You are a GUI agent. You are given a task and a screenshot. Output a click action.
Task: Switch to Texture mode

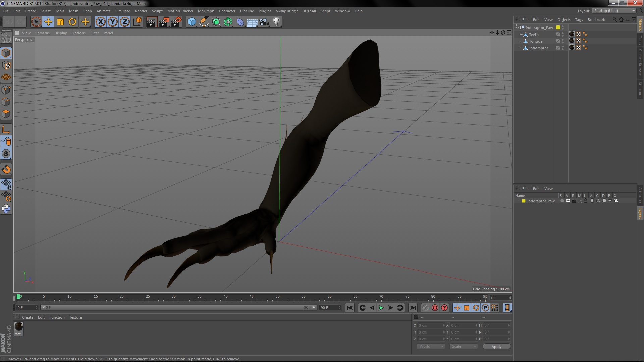[x=6, y=65]
